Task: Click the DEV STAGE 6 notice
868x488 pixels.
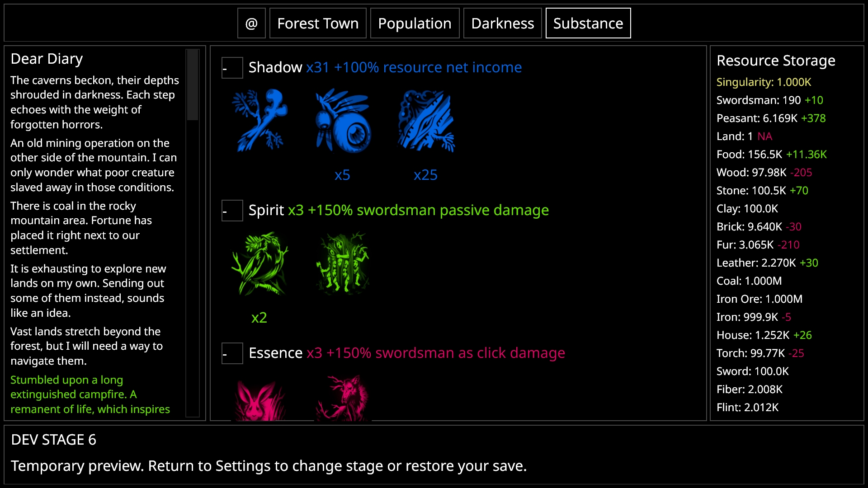Action: point(53,440)
